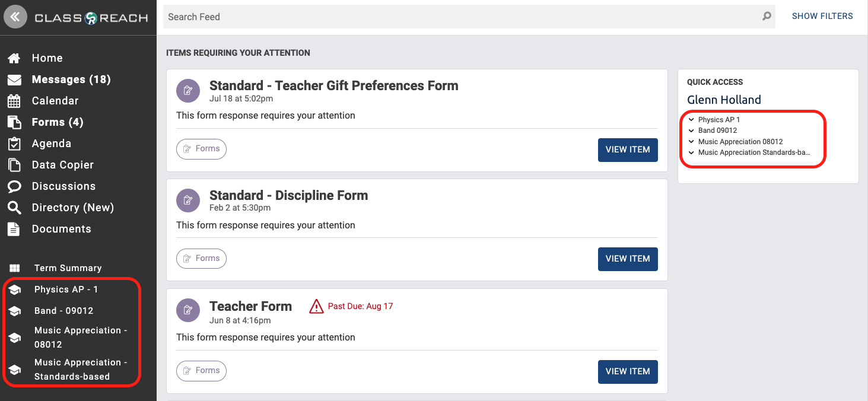This screenshot has width=868, height=401.
Task: Select the Physics AP - 1 course book icon
Action: click(14, 289)
